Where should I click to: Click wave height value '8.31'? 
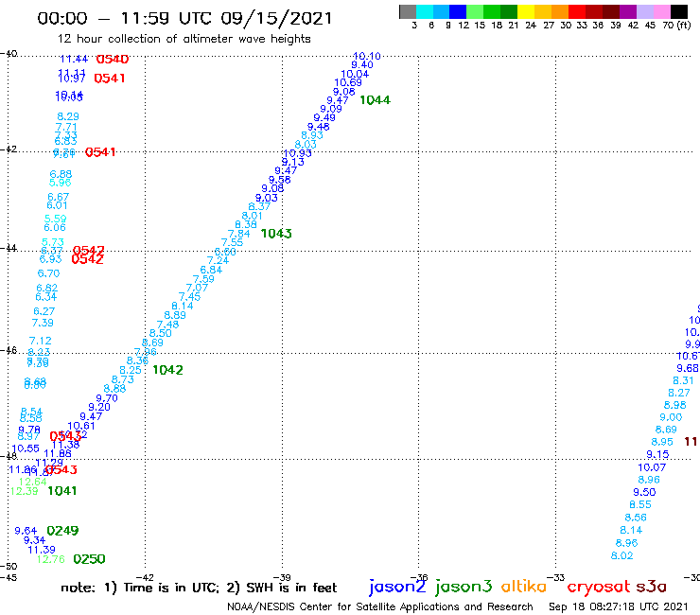click(683, 381)
